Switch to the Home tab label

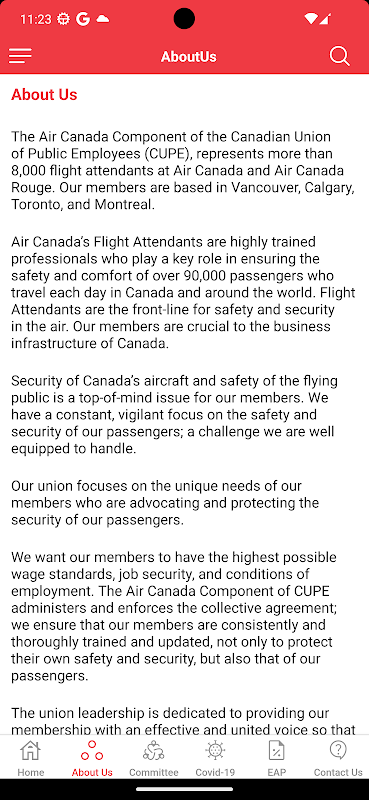pos(31,772)
